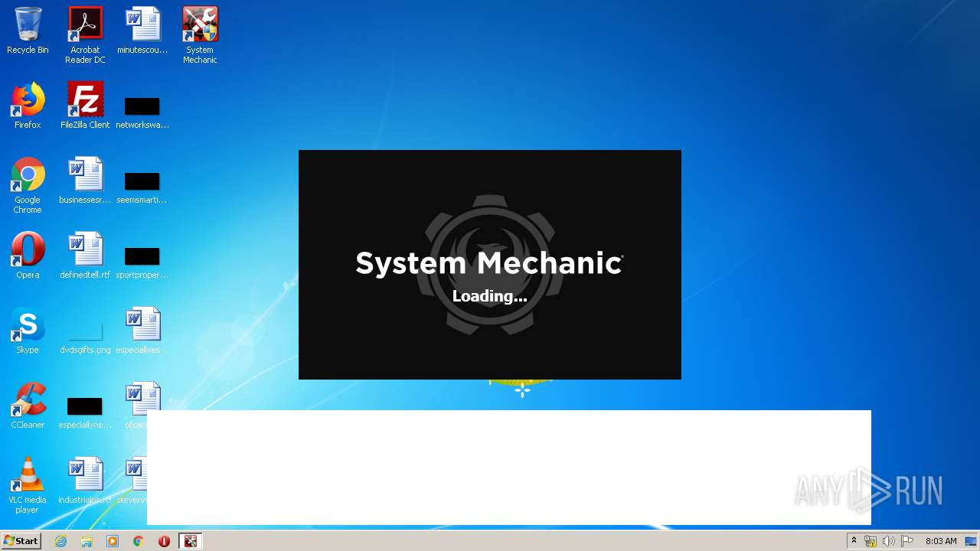Open the Action Center flag icon
980x551 pixels.
907,541
